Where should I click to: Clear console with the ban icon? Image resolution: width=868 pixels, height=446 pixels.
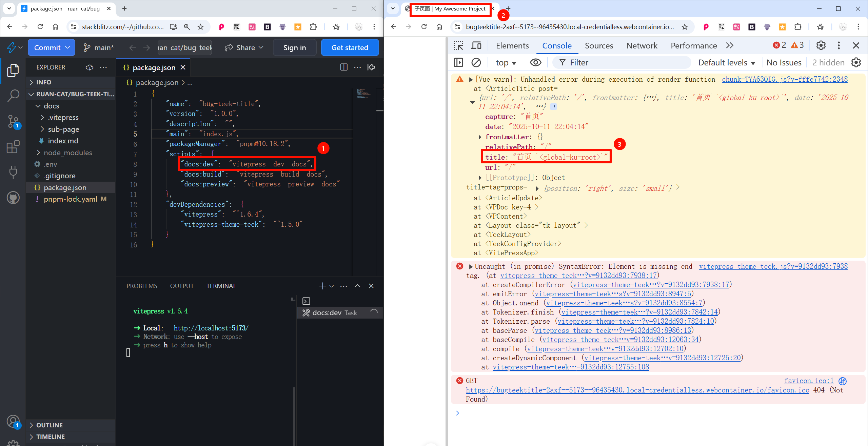coord(476,63)
